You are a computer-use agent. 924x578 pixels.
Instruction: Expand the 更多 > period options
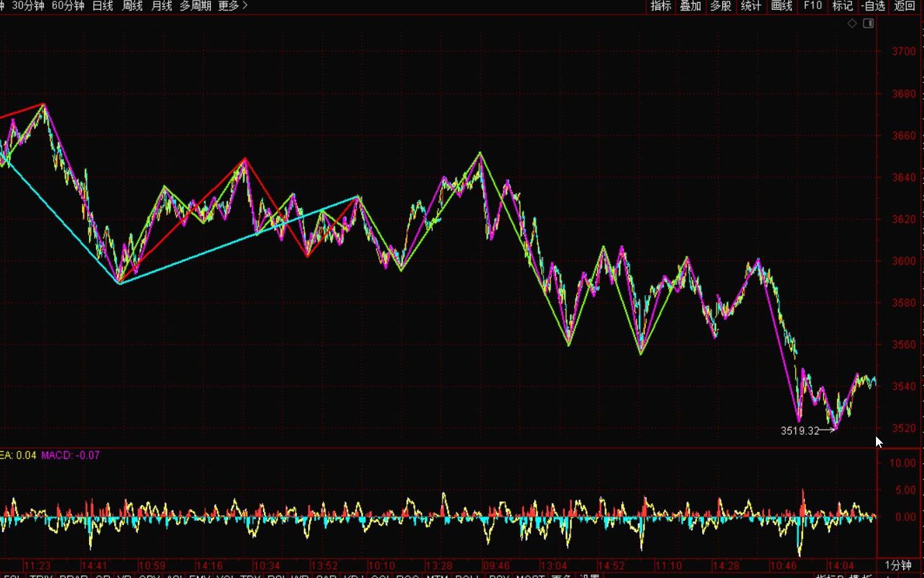[232, 6]
